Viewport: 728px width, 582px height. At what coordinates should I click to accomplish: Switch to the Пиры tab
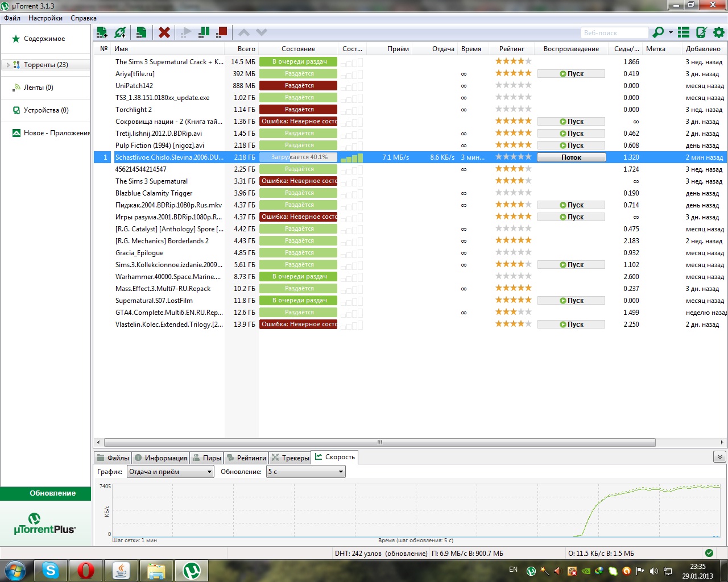coord(206,458)
